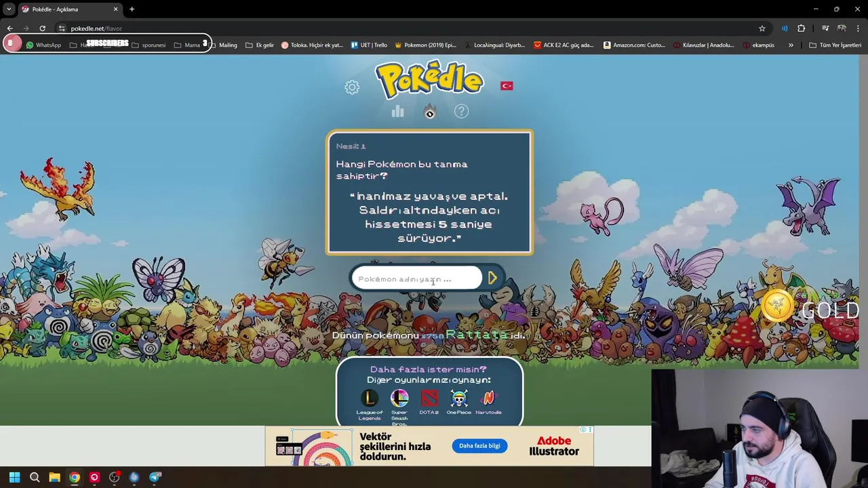Viewport: 868px width, 488px height.
Task: Open UET | Trello bookmark
Action: 369,45
